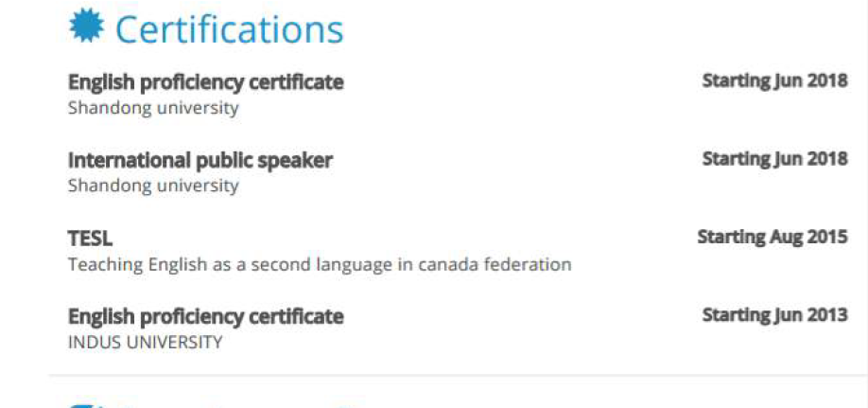Click the Starting Aug 2015 date
This screenshot has width=868, height=408.
[772, 237]
